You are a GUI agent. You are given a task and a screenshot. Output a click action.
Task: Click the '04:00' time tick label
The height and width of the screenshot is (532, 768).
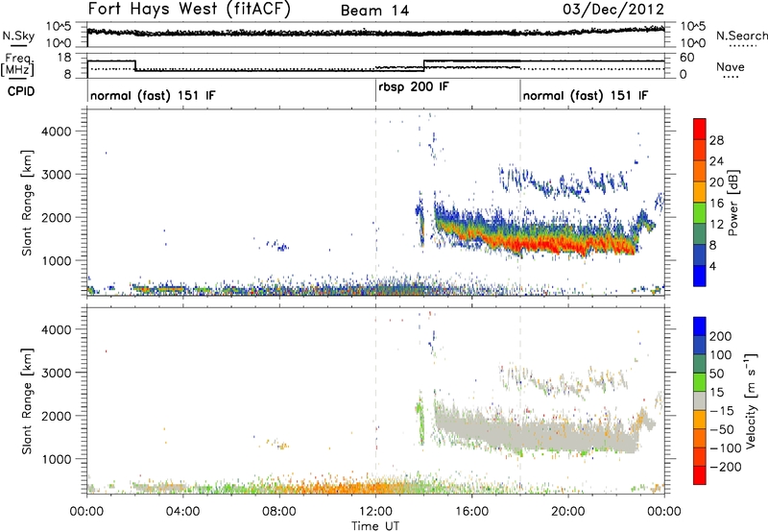pos(183,512)
